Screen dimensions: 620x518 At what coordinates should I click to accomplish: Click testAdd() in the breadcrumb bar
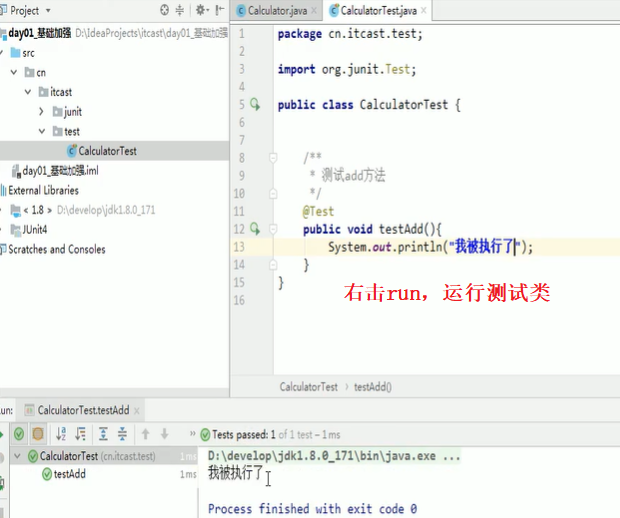click(x=372, y=387)
